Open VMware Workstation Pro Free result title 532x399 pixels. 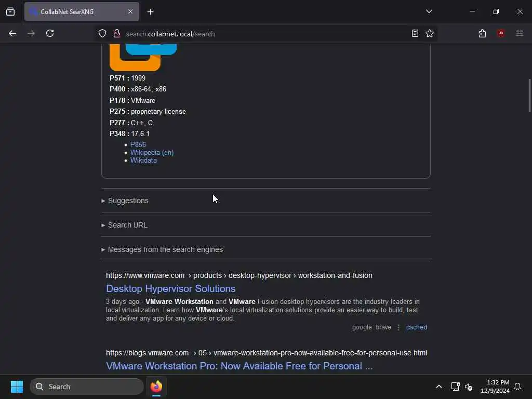coord(240,366)
